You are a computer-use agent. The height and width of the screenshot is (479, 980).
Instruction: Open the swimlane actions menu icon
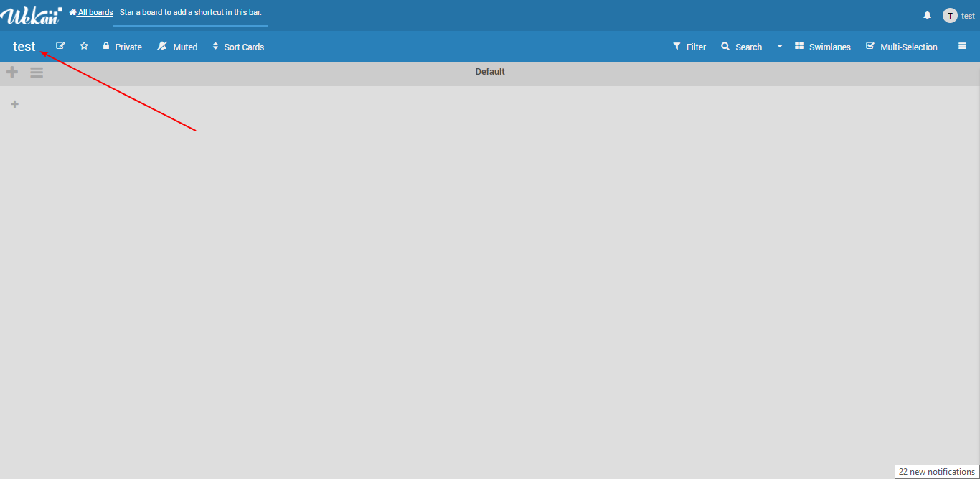pos(37,72)
